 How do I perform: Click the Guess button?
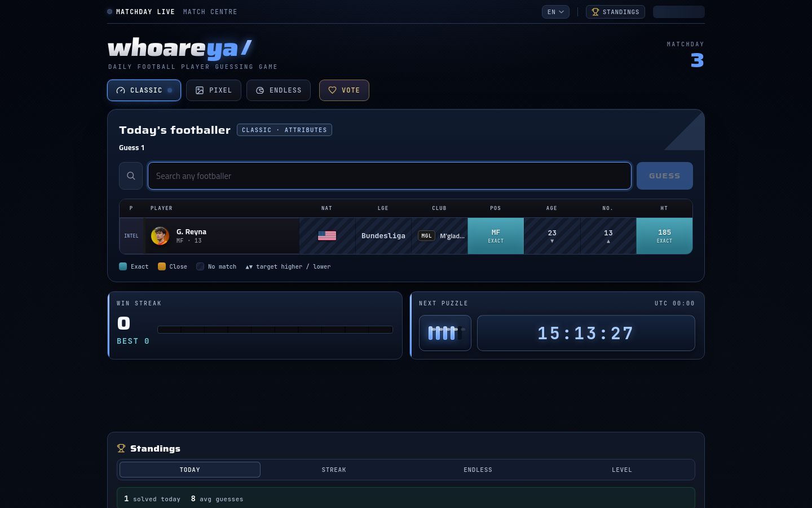tap(665, 176)
